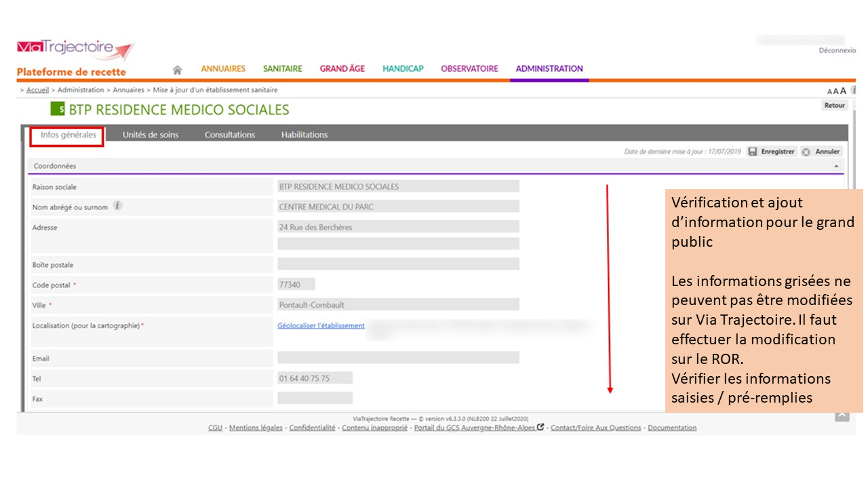Click the Accueil breadcrumb link
Image resolution: width=868 pixels, height=488 pixels.
click(37, 90)
